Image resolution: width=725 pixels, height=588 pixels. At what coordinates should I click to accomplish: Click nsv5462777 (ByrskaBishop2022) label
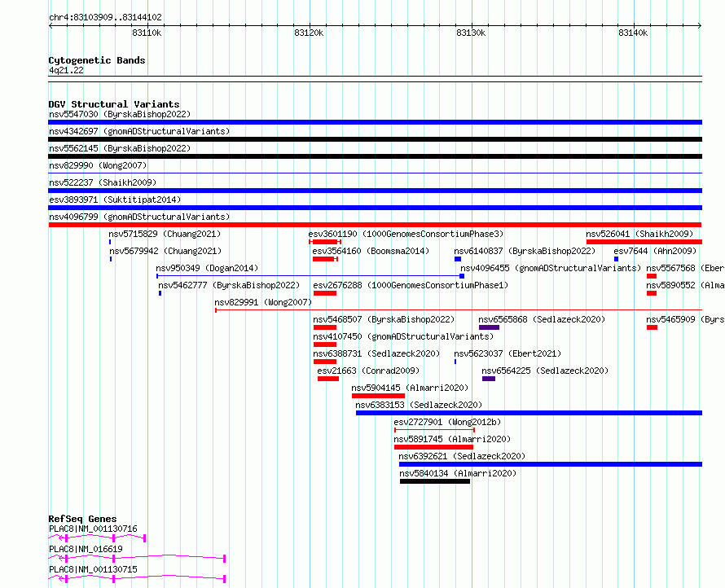tap(230, 285)
